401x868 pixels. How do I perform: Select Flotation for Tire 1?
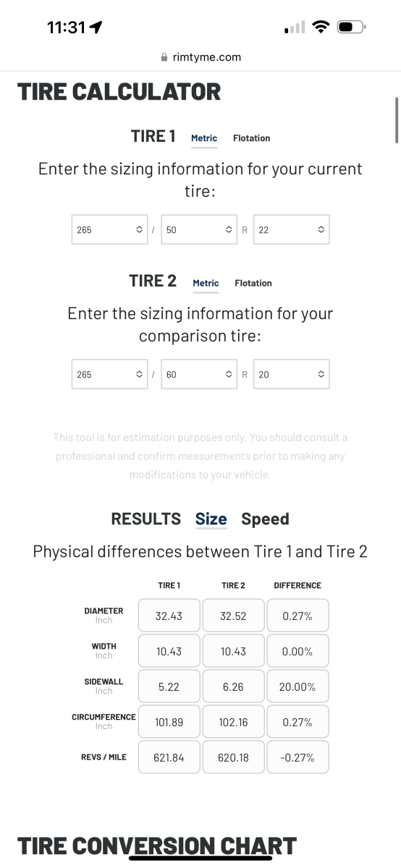tap(251, 138)
